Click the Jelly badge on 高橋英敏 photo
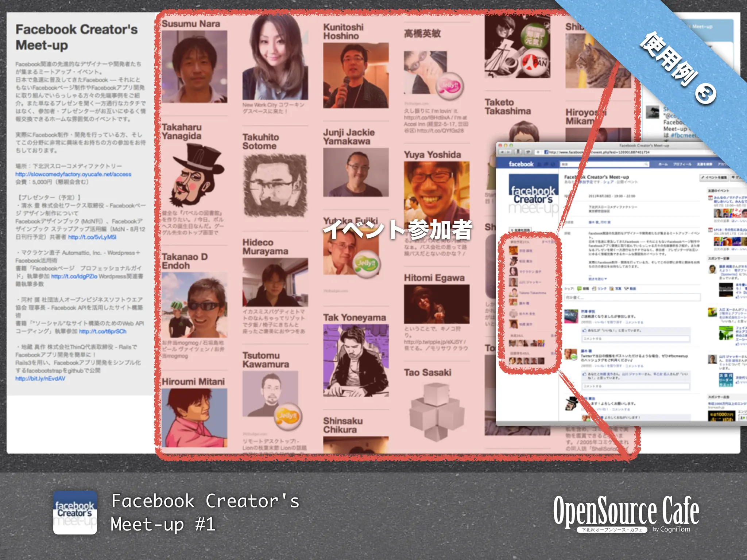 [450, 86]
